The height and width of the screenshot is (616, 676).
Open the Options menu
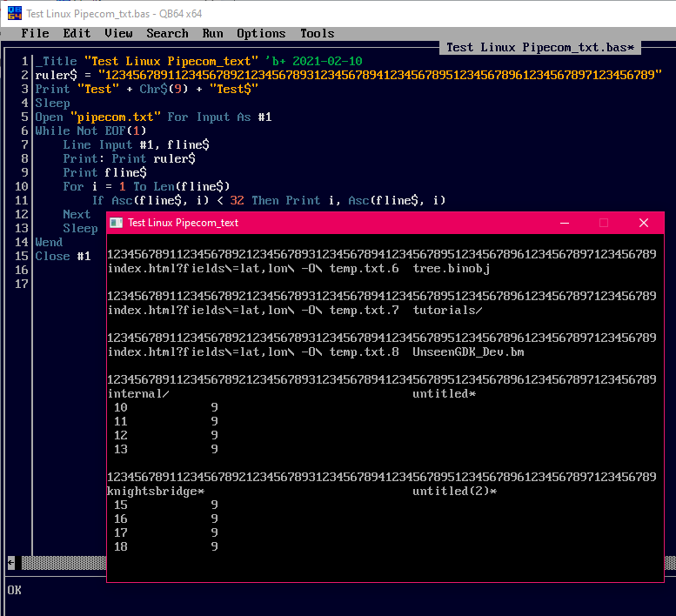click(x=261, y=33)
